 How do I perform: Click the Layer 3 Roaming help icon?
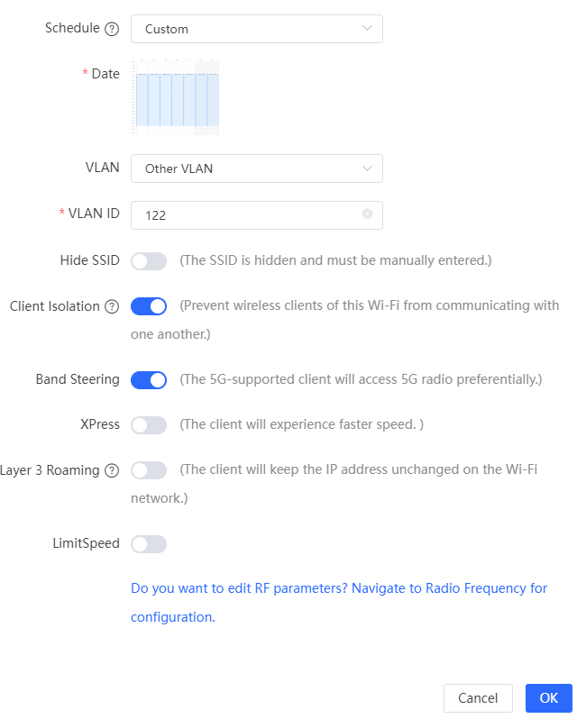pyautogui.click(x=112, y=470)
